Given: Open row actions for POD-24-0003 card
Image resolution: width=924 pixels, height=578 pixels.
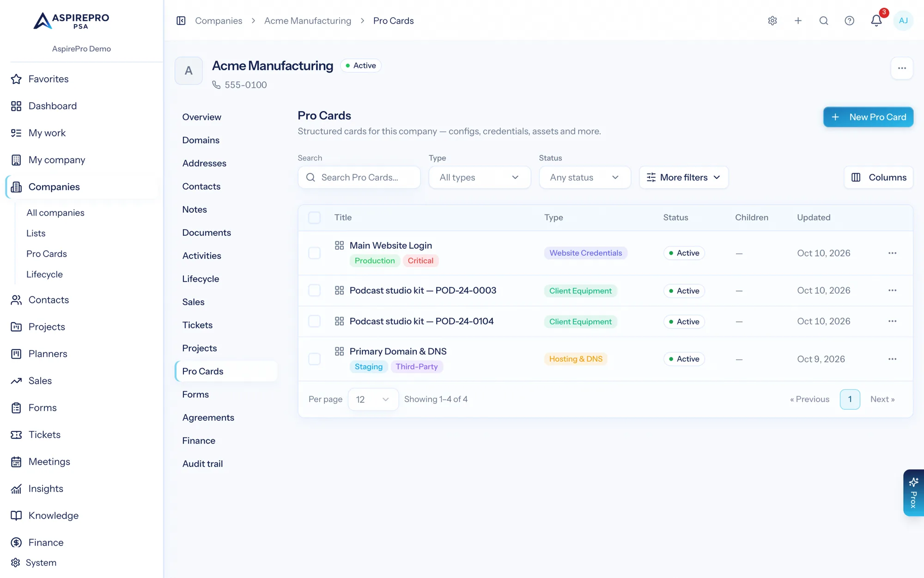Looking at the screenshot, I should [x=892, y=290].
